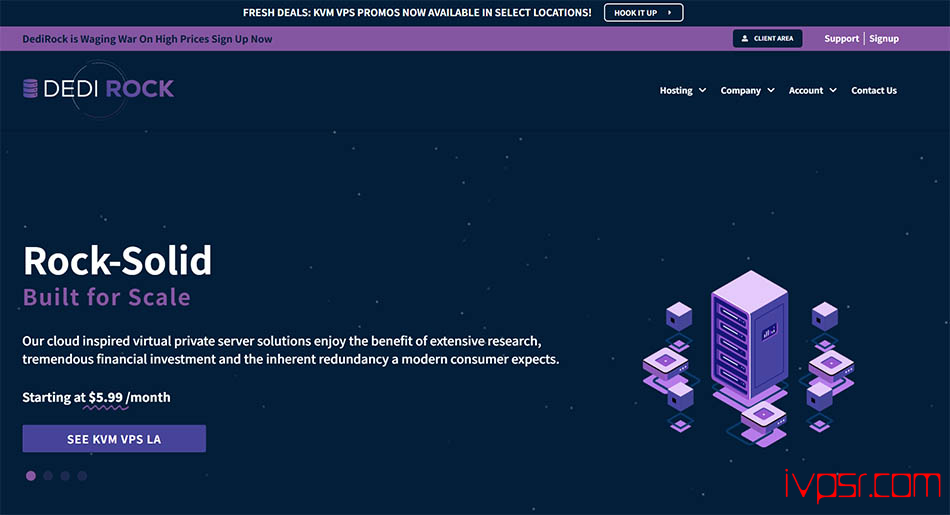This screenshot has width=950, height=515.
Task: Click the arrow icon beside HOOK IT UP
Action: pyautogui.click(x=670, y=13)
